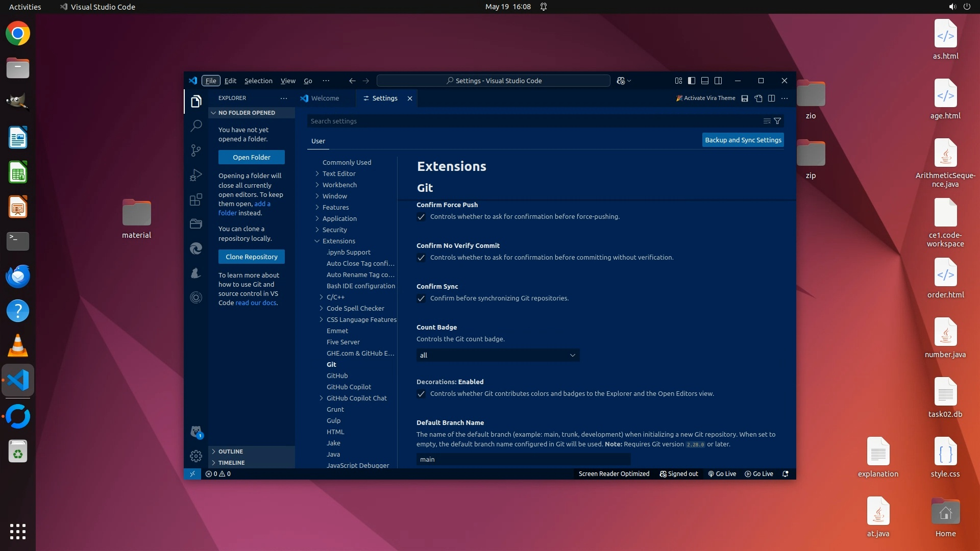This screenshot has width=980, height=551.
Task: Uncheck the Confirm Force Push checkbox
Action: click(x=421, y=217)
